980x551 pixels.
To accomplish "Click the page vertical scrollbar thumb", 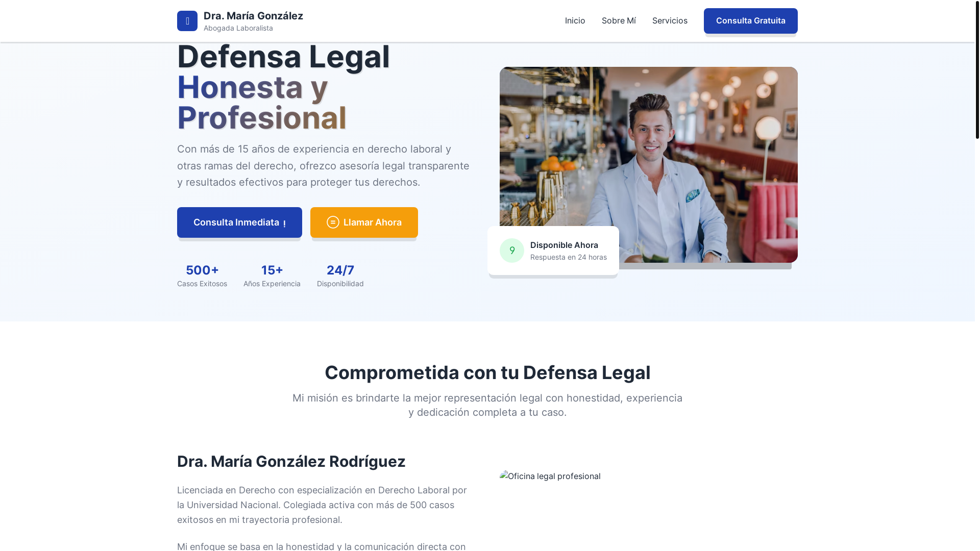I will tap(977, 69).
